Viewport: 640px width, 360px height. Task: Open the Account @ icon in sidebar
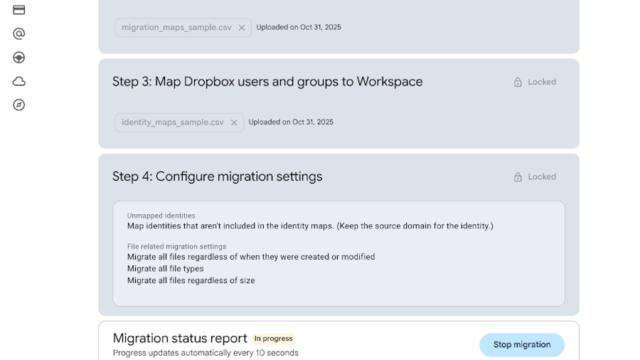click(19, 33)
